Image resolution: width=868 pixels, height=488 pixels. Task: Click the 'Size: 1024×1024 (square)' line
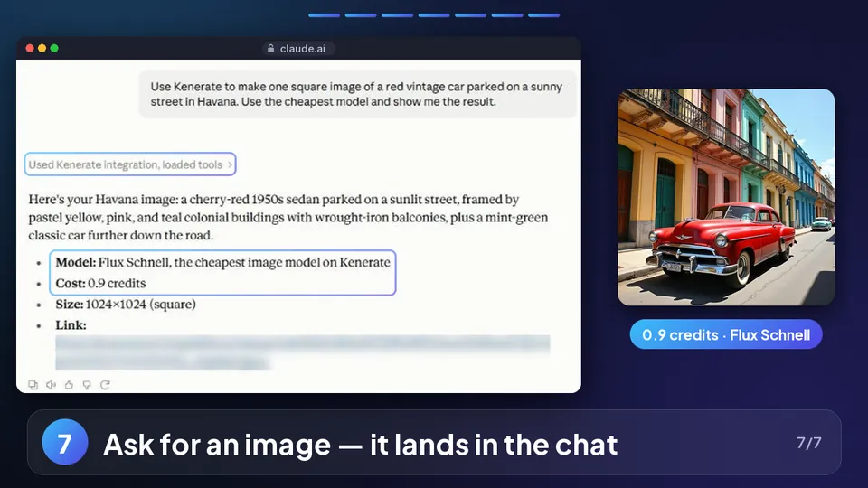click(126, 305)
